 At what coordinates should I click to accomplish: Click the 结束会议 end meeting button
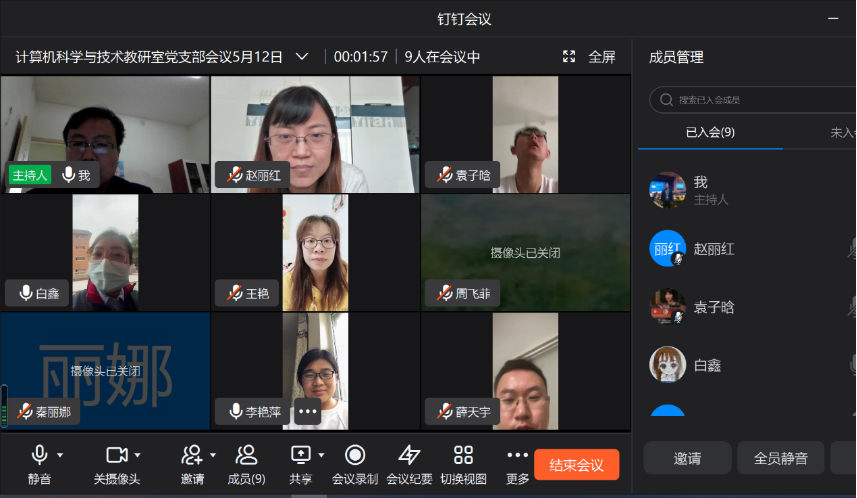click(576, 465)
